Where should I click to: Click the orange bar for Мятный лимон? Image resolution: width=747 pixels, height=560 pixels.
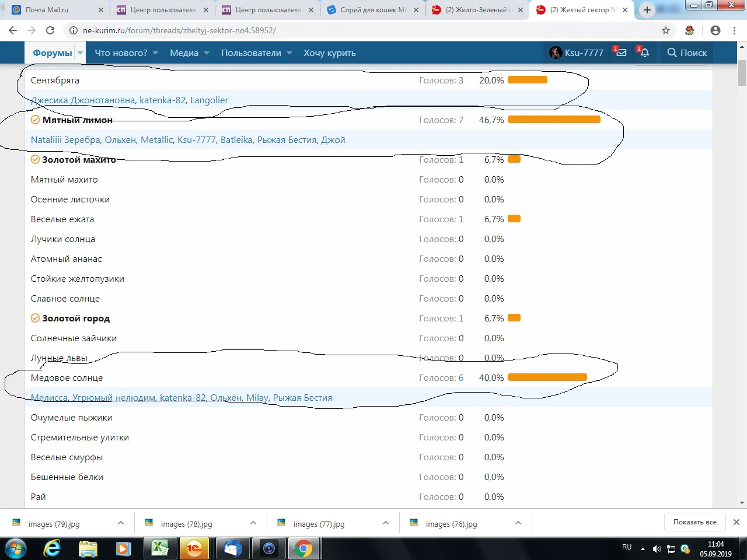(x=554, y=120)
